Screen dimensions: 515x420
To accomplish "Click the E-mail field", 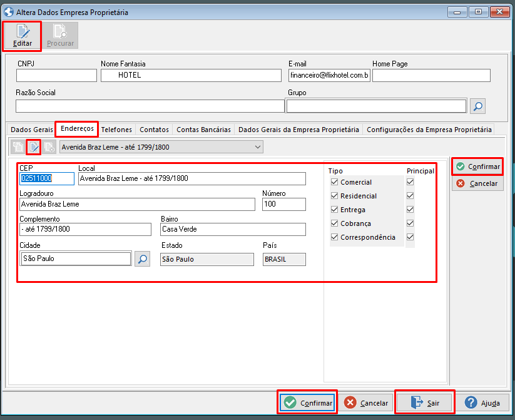I will [x=329, y=75].
